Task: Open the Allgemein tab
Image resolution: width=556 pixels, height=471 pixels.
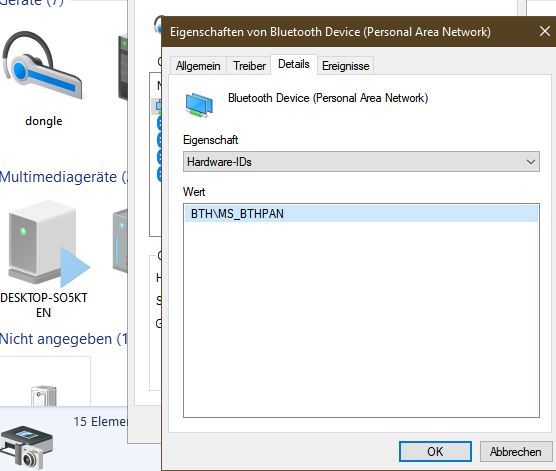Action: click(x=198, y=66)
